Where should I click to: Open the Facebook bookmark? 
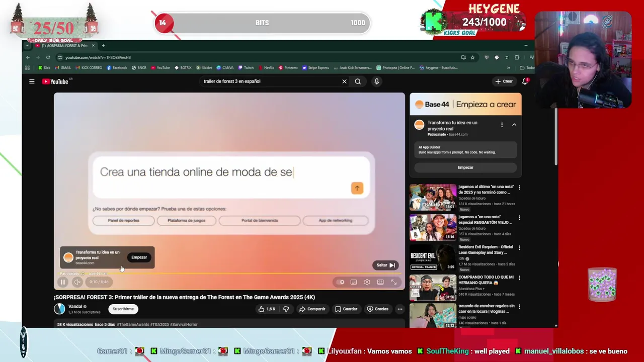click(117, 68)
